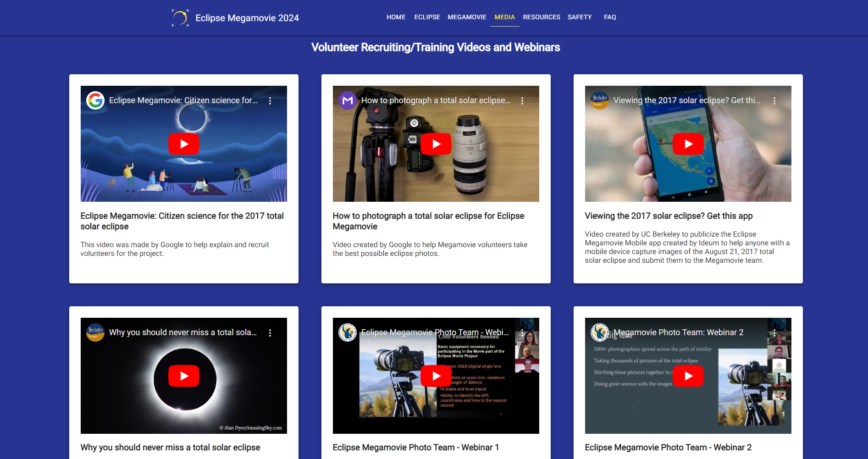Open the MEGAMOVIE navigation menu
The height and width of the screenshot is (459, 868).
tap(467, 17)
